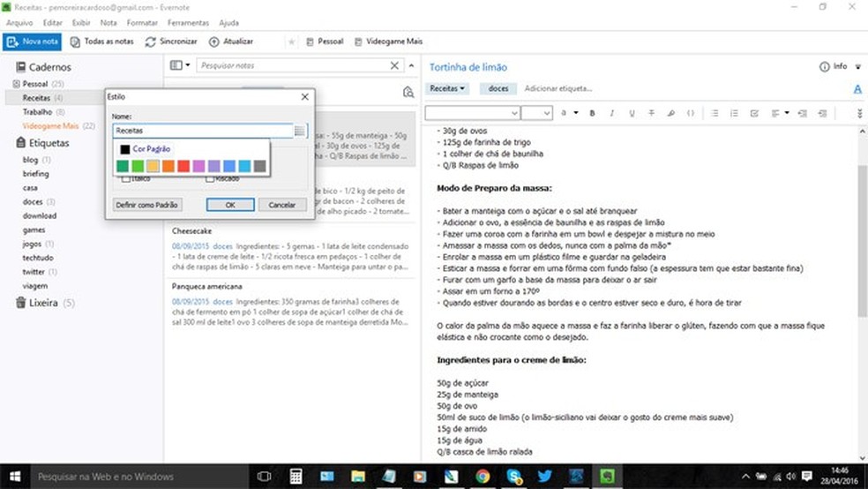Open Google Chrome from taskbar
Viewport: 868px width, 489px height.
coord(483,477)
